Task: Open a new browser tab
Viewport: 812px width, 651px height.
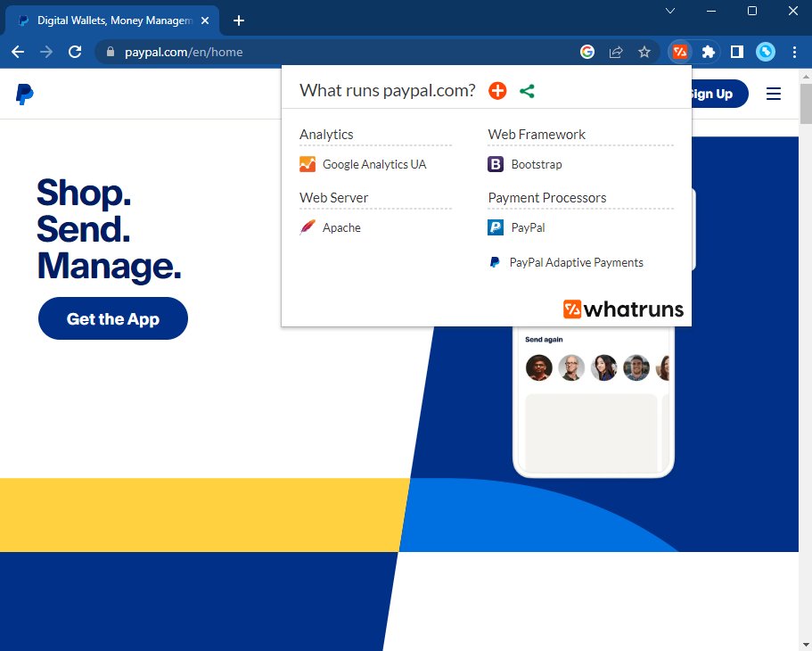Action: click(239, 21)
